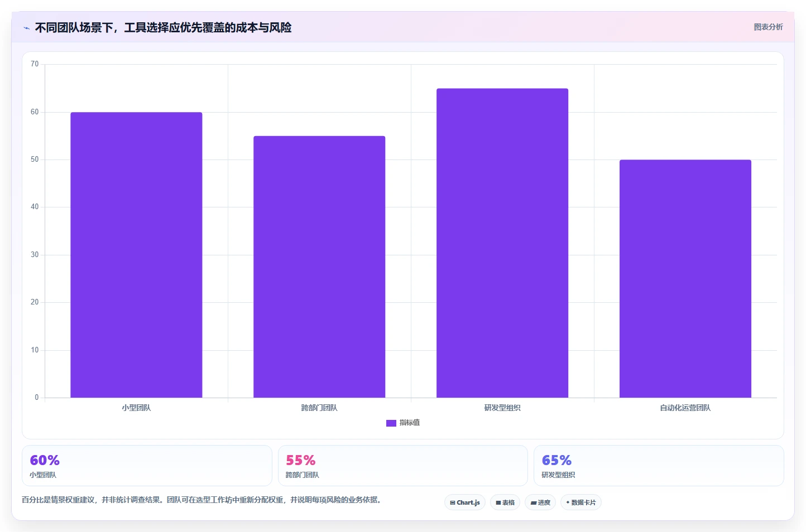The image size is (806, 532).
Task: Click the footnote starting with 百分比是情景权重建议
Action: 203,500
